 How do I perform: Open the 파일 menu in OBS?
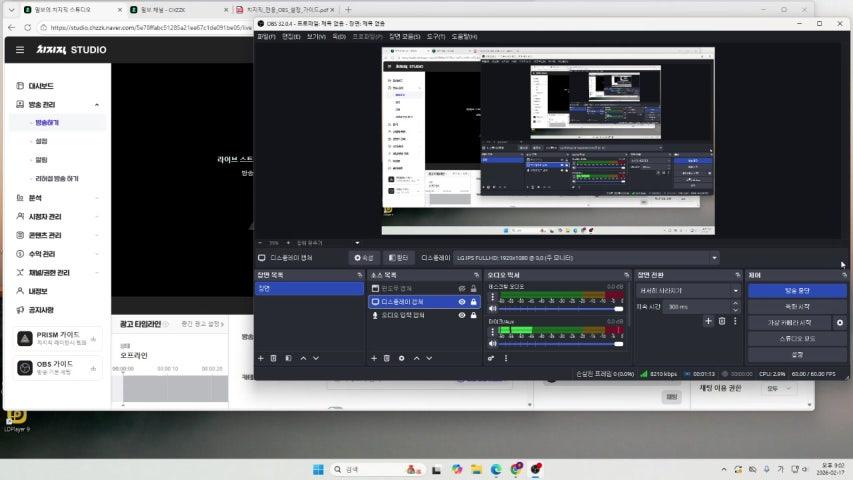pos(265,36)
